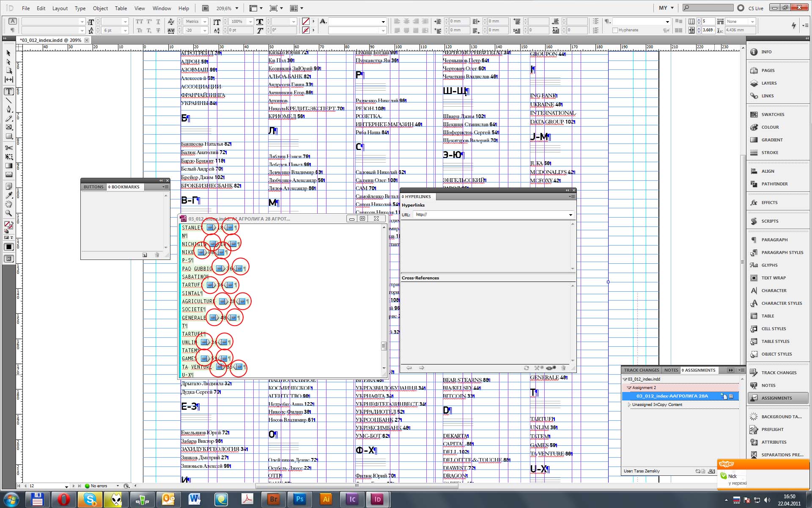
Task: Switch to the Track Changes tab
Action: tap(641, 370)
